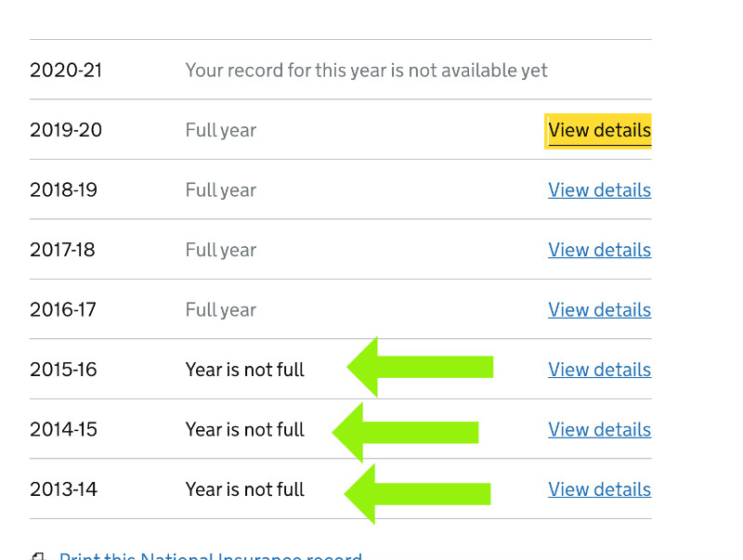Click the 'Year is not full' text for 2013-14

(x=245, y=489)
